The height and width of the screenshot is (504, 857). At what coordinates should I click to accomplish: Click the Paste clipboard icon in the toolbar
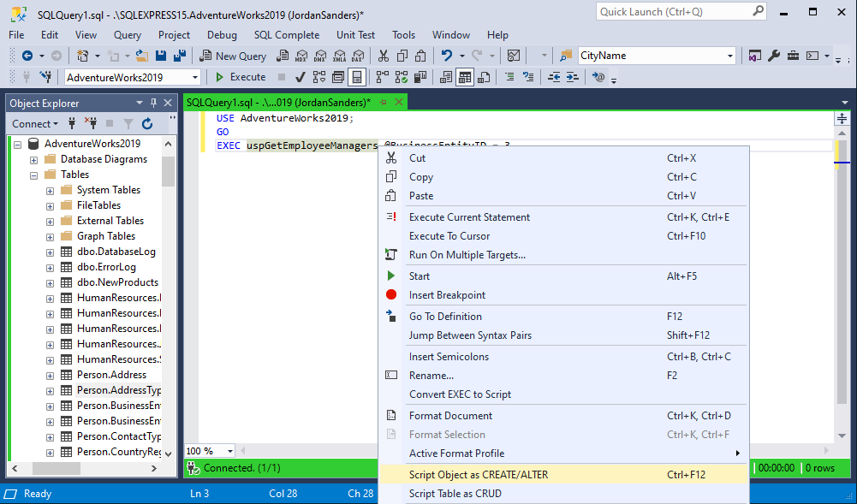click(421, 56)
